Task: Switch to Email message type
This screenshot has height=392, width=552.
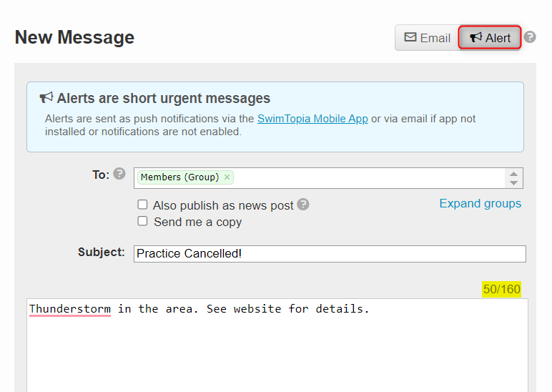Action: [427, 38]
